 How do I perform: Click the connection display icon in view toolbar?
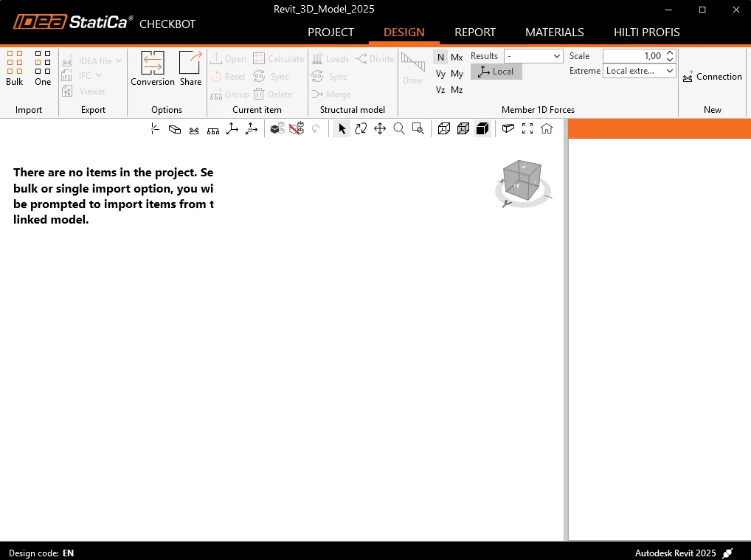(x=194, y=129)
